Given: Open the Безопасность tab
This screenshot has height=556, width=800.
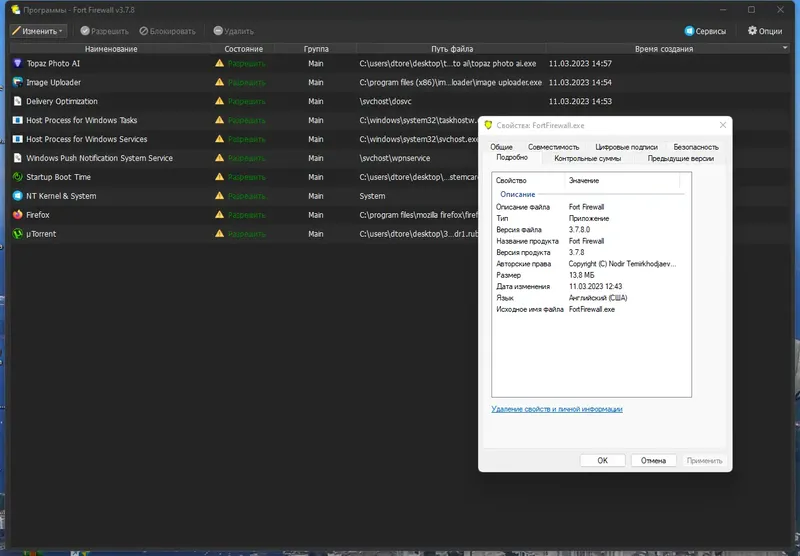Looking at the screenshot, I should [695, 147].
